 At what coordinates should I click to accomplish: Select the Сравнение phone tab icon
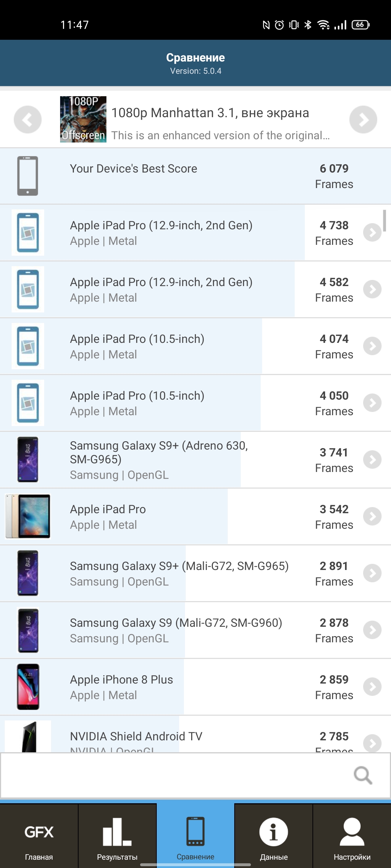click(195, 832)
